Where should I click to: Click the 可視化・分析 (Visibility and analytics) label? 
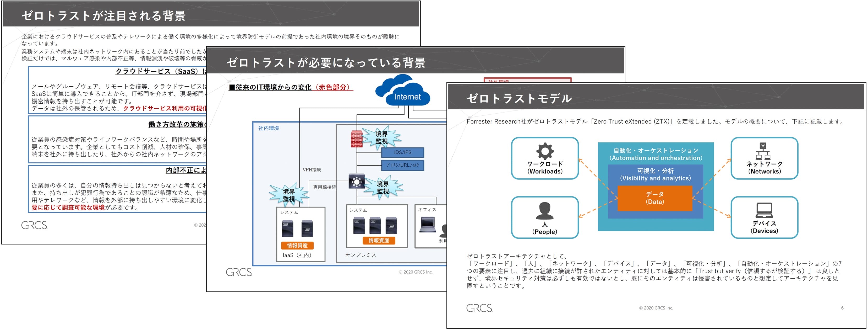point(655,174)
